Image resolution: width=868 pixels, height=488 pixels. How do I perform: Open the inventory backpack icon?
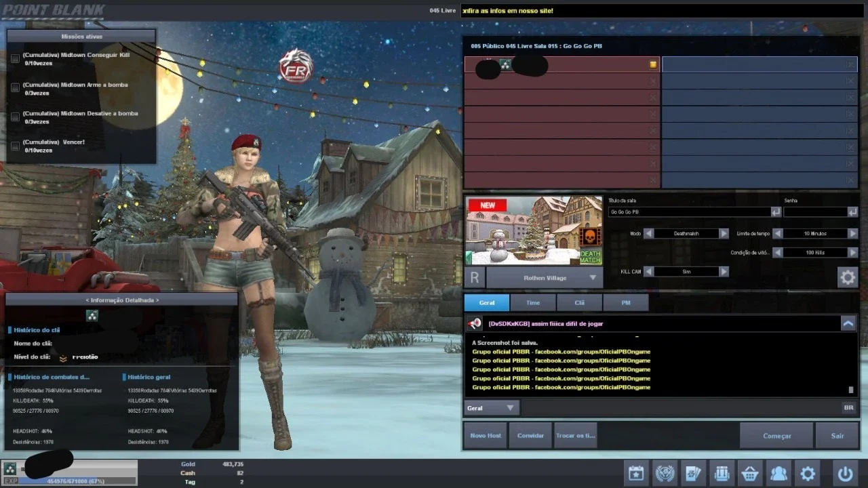click(x=722, y=473)
